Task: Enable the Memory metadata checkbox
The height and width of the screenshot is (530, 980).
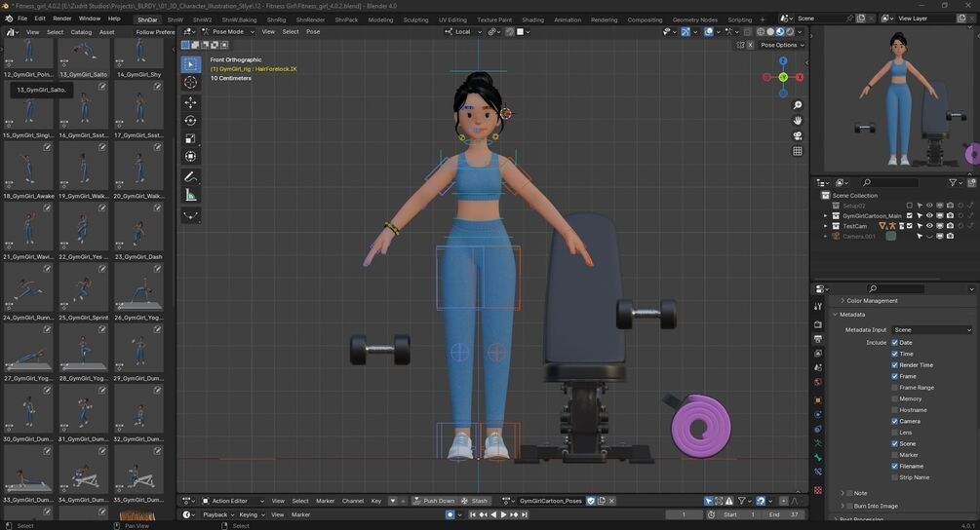Action: (x=894, y=398)
